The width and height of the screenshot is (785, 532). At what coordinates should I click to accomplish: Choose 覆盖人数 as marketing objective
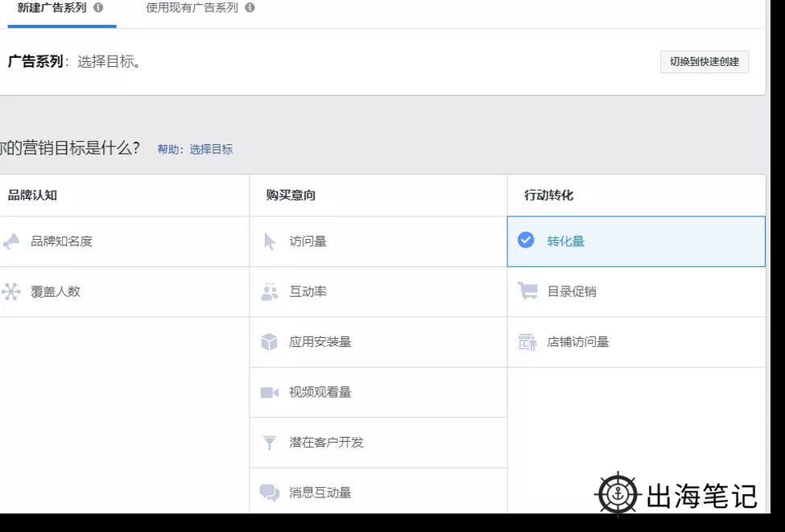point(56,291)
